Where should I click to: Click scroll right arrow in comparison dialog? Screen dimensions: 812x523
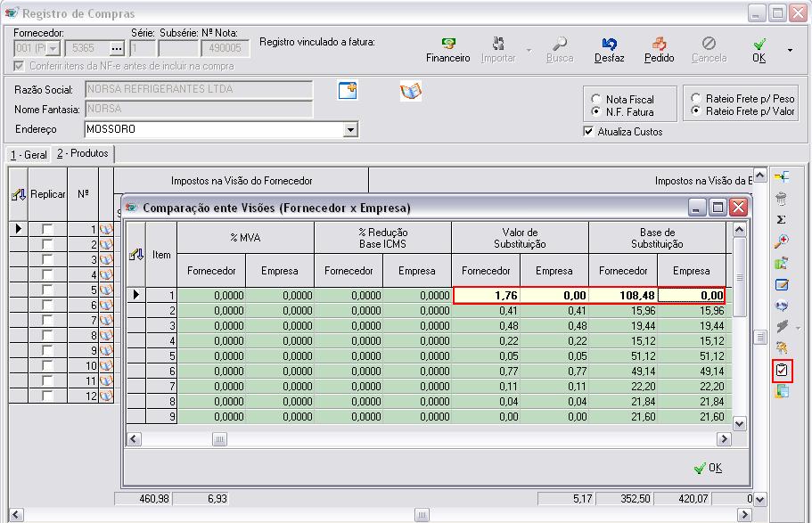coord(724,439)
